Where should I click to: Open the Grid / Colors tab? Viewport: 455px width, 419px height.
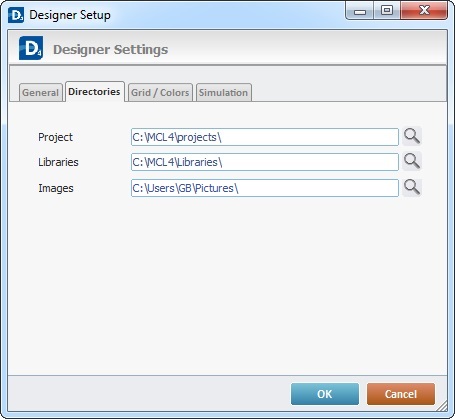click(160, 92)
